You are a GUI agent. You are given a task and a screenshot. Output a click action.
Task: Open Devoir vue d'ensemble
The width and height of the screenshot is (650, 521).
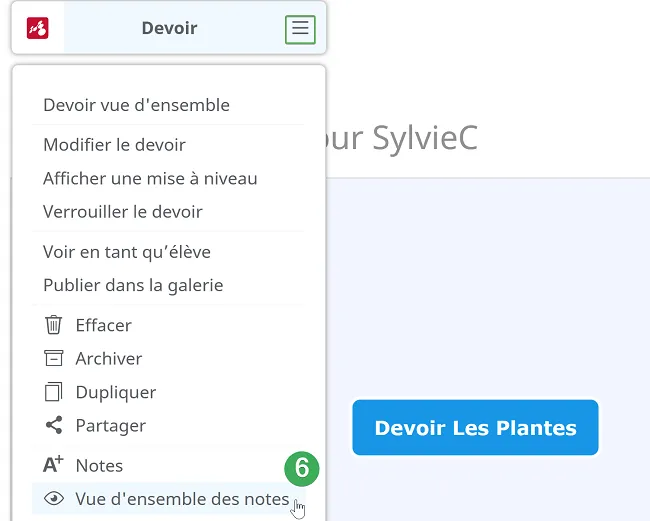(136, 105)
